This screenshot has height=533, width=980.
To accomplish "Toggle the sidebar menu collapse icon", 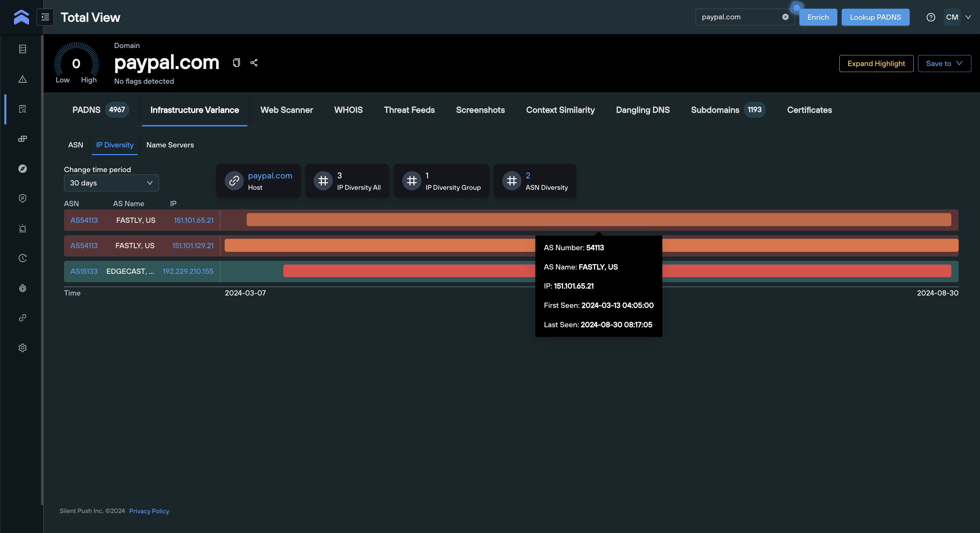I will (45, 17).
